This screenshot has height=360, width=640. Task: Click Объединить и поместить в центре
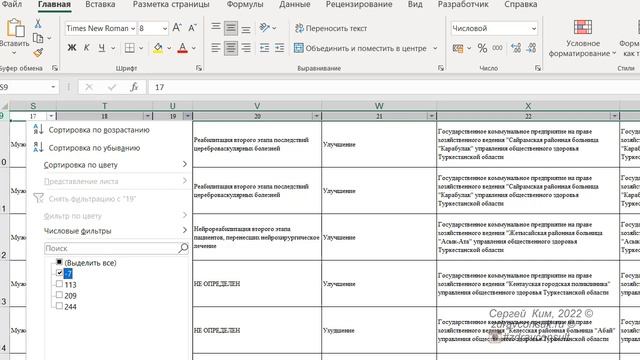tap(360, 48)
